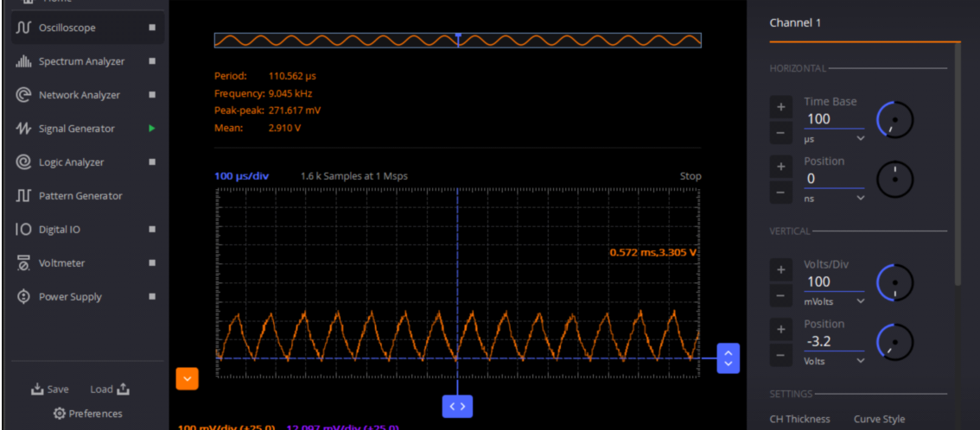Screen dimensions: 980x430
Task: Click the Save download icon
Action: pyautogui.click(x=37, y=389)
